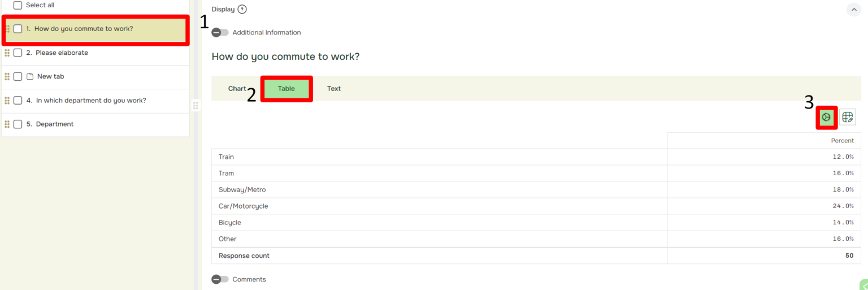The height and width of the screenshot is (290, 868).
Task: Click the panel divider resize handle
Action: (x=196, y=105)
